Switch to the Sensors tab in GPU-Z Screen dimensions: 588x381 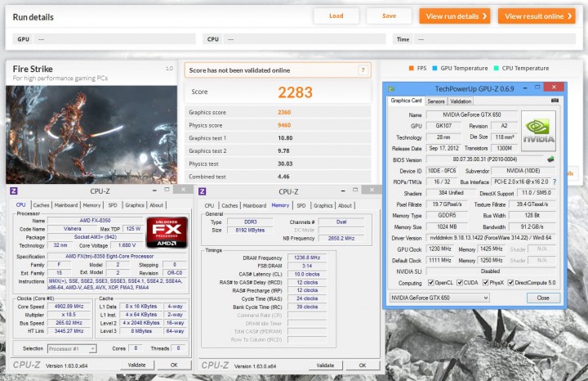click(436, 101)
